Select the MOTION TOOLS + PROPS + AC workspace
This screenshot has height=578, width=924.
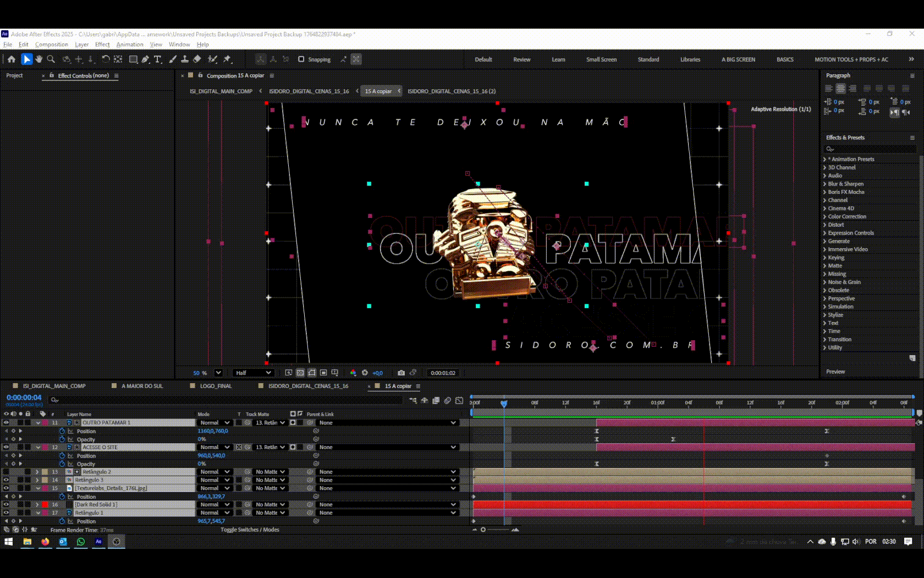851,59
